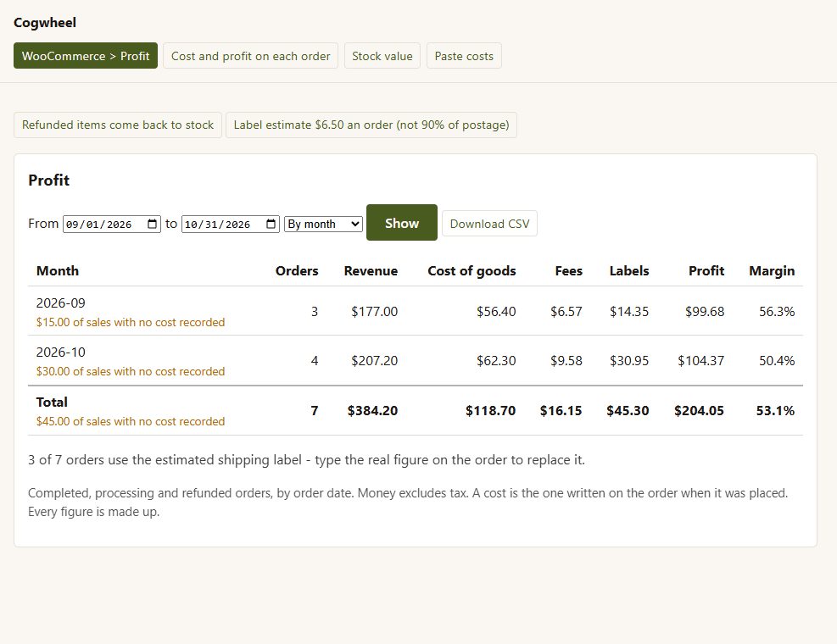837x644 pixels.
Task: Click the Total row label
Action: 52,402
